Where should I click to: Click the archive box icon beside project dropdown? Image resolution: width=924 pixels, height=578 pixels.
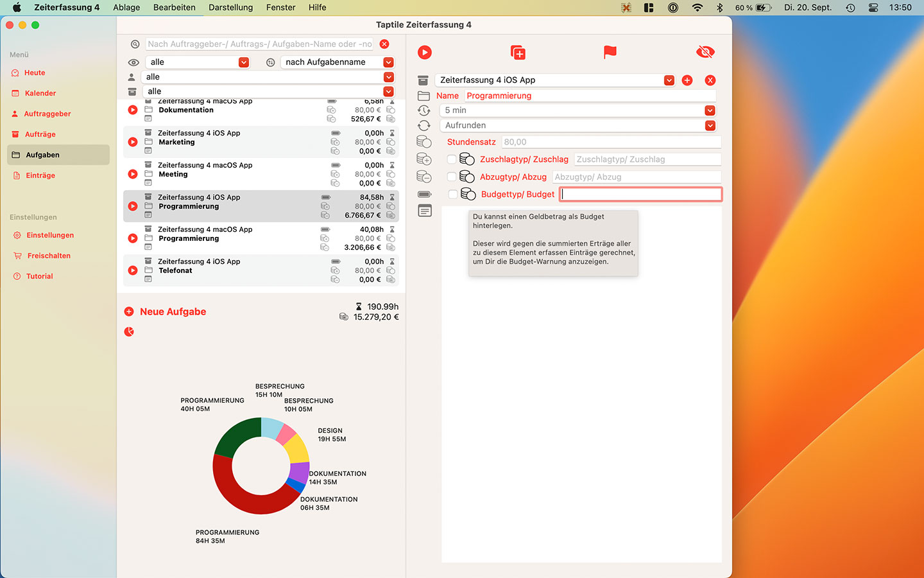(x=423, y=80)
